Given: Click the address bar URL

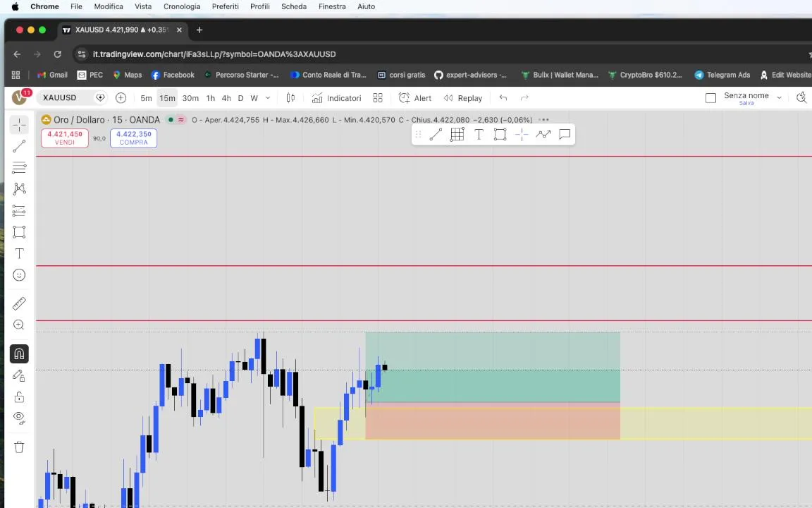Looking at the screenshot, I should point(214,54).
